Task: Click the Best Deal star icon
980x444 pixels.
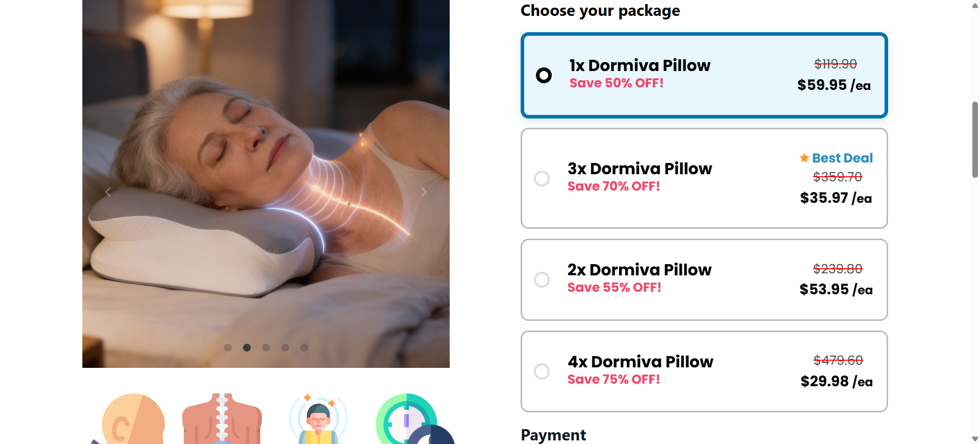Action: pos(804,158)
